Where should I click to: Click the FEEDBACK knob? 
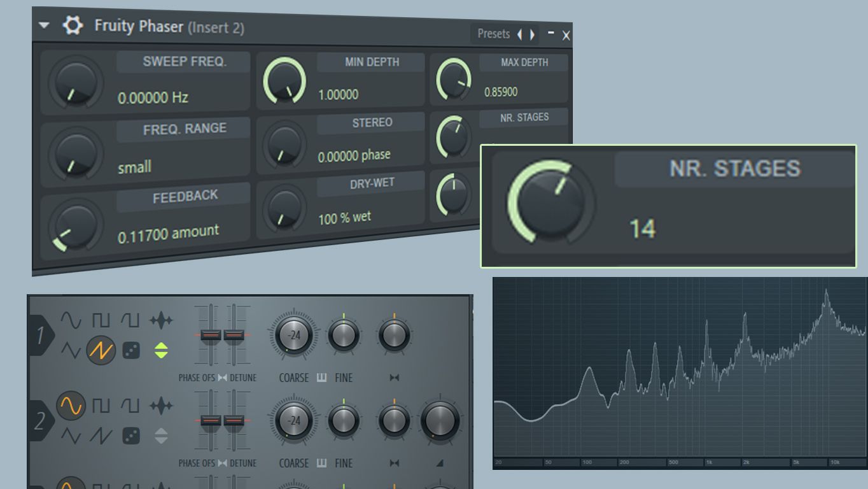point(76,225)
